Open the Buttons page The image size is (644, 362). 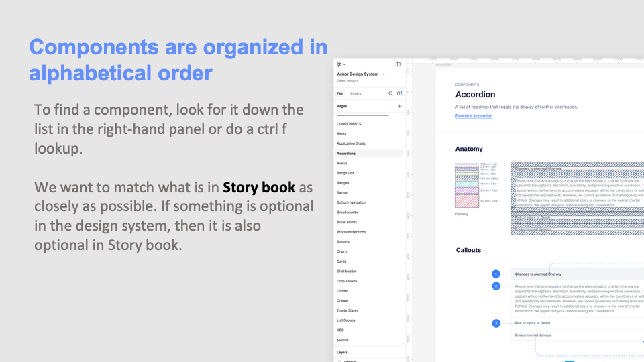click(x=343, y=241)
